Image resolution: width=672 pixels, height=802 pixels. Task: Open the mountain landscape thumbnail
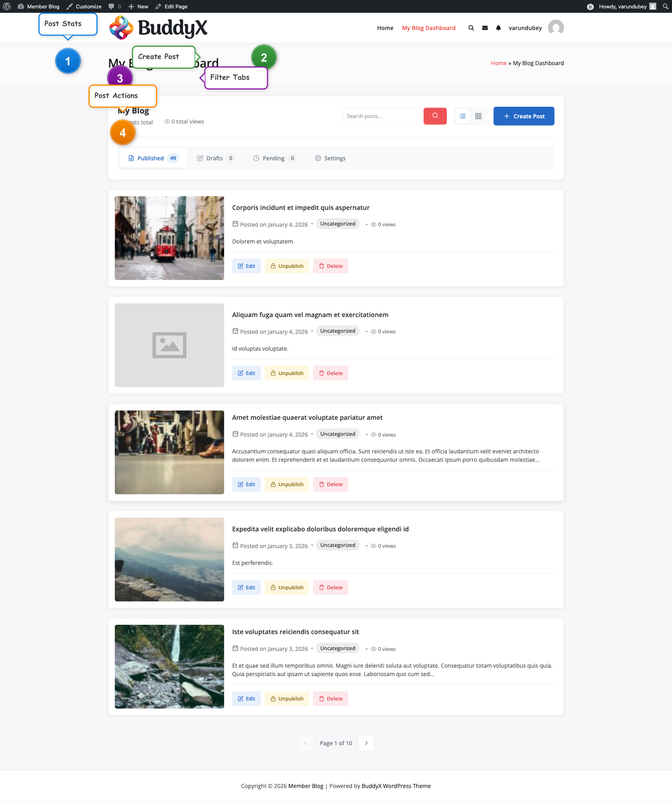[x=169, y=559]
